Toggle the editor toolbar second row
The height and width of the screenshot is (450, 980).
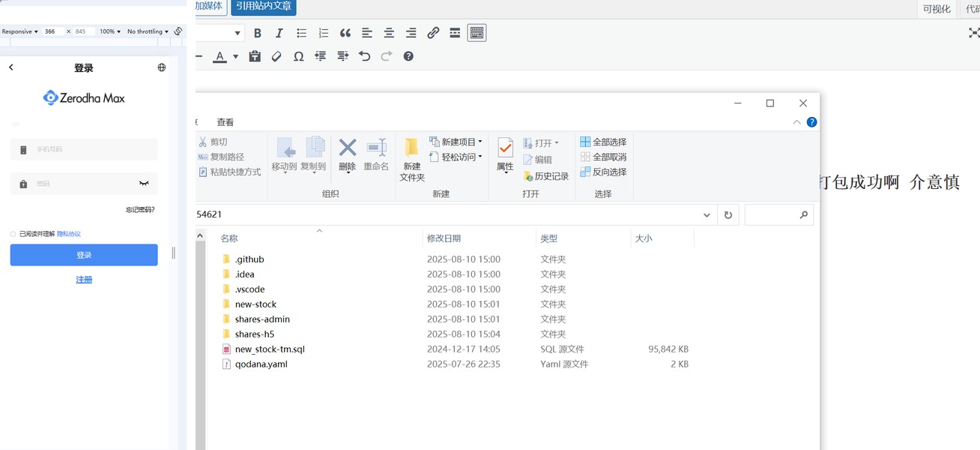click(x=477, y=33)
